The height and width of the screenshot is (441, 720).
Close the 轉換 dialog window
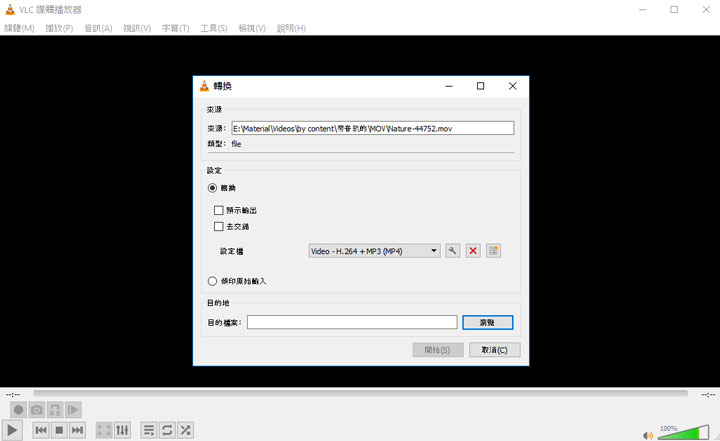(x=512, y=86)
